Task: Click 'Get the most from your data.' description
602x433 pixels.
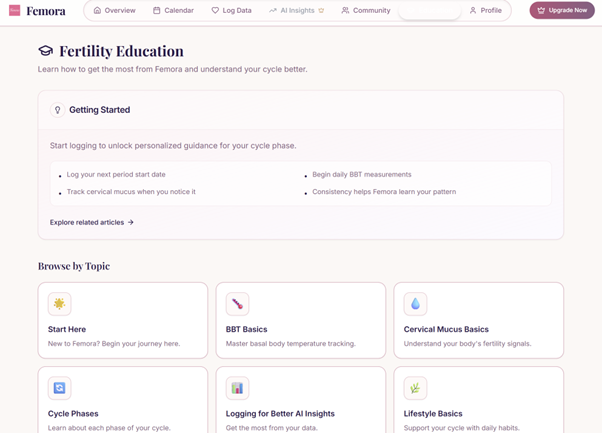Action: tap(271, 428)
